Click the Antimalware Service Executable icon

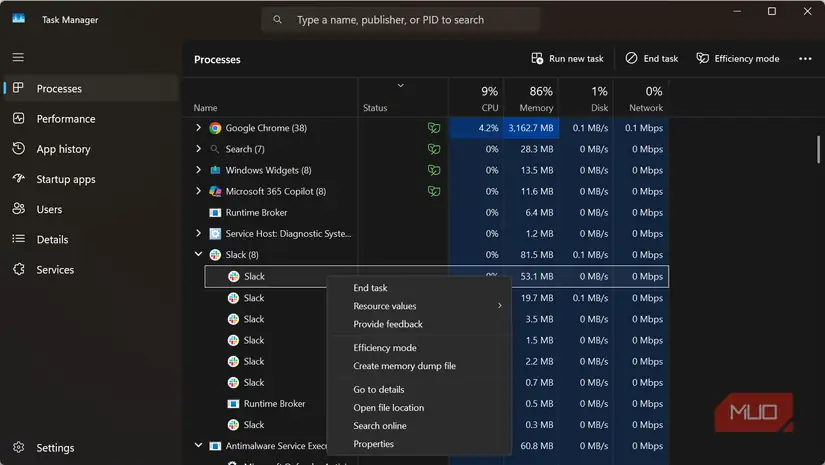click(x=215, y=446)
